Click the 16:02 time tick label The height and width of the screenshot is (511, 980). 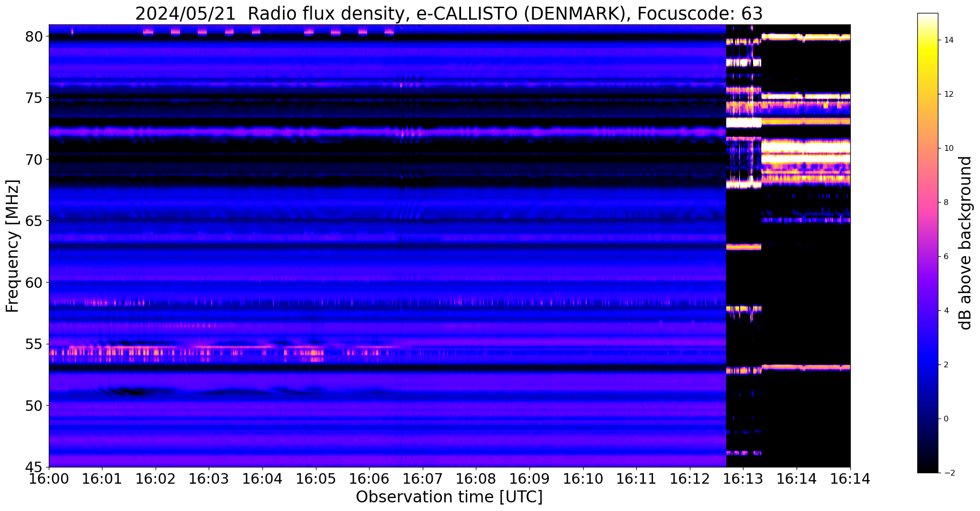pos(156,478)
